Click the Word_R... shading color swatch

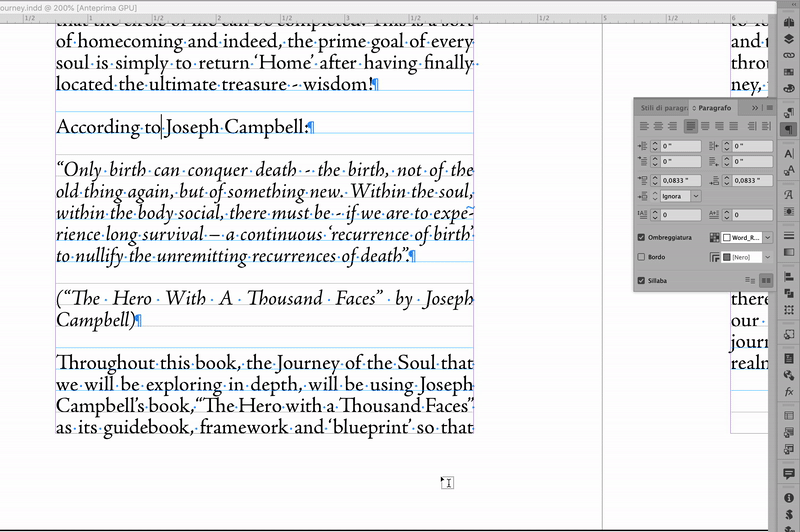(x=727, y=238)
